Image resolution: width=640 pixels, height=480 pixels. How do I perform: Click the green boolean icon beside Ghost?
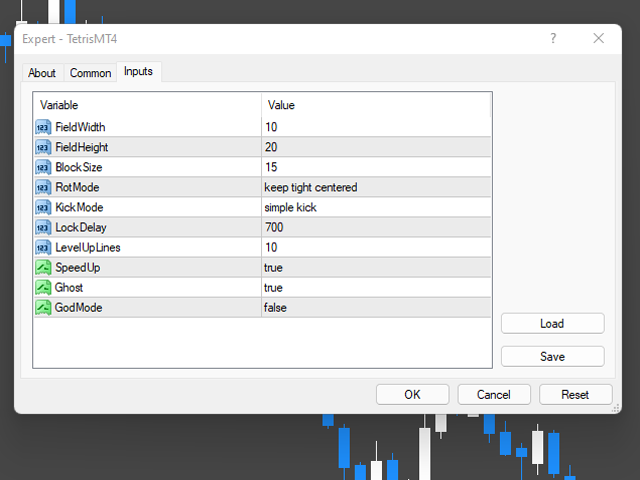43,287
